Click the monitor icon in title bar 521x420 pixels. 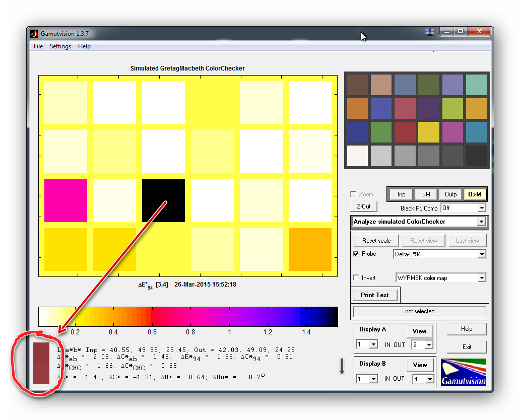coord(430,32)
